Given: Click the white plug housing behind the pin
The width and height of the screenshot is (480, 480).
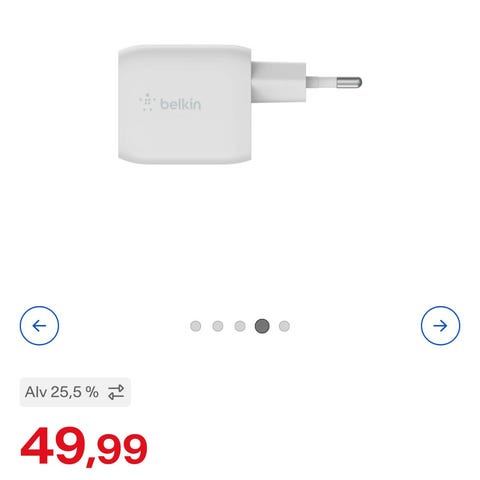Looking at the screenshot, I should click(279, 82).
